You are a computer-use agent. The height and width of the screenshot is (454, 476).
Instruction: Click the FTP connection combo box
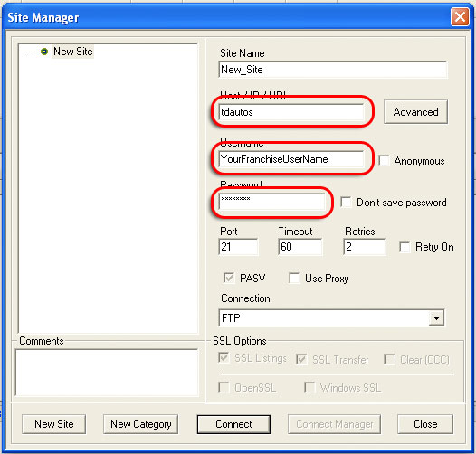331,318
